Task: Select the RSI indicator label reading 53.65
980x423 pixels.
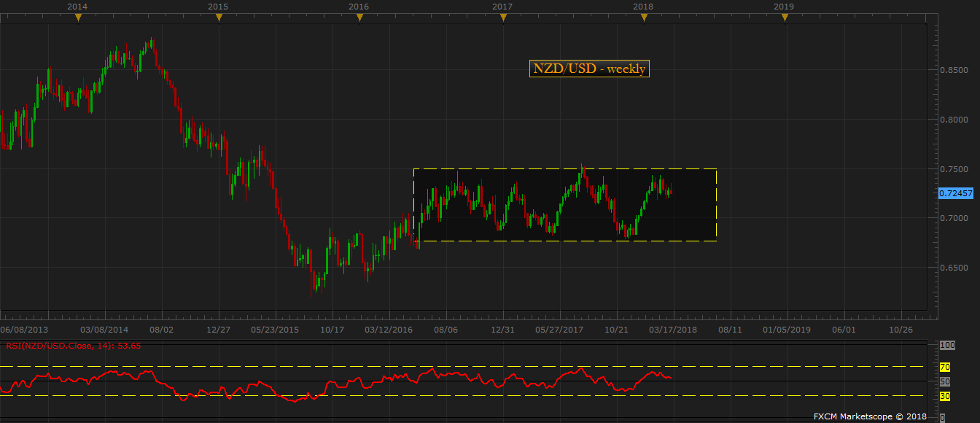Action: click(74, 345)
